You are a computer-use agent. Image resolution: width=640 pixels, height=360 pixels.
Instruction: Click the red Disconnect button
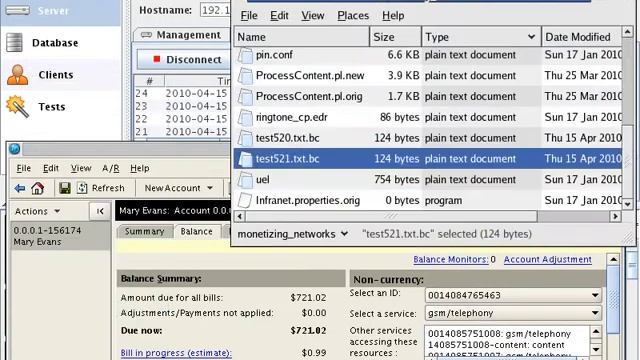pyautogui.click(x=184, y=60)
